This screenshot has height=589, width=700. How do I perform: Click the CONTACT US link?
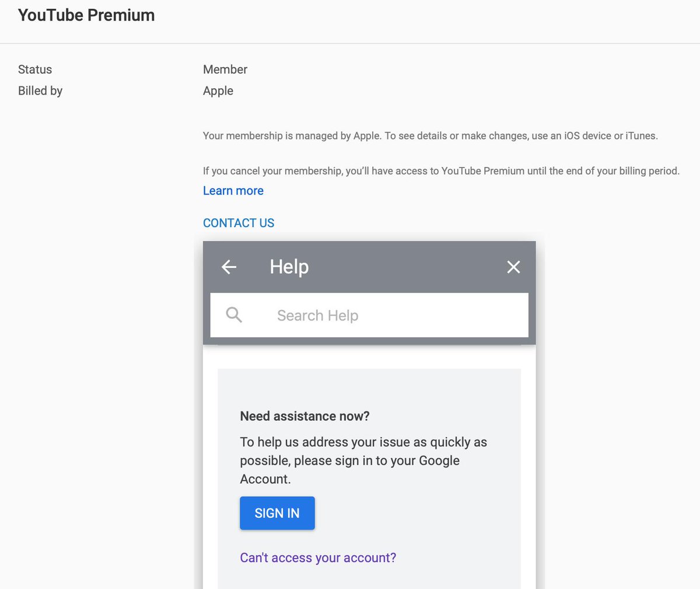(239, 223)
